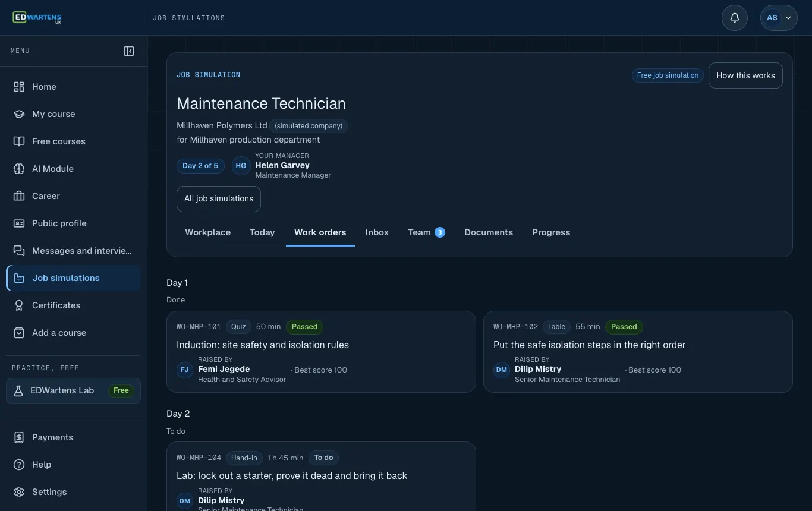Image resolution: width=812 pixels, height=511 pixels.
Task: Click the All job simulations button
Action: (x=219, y=199)
